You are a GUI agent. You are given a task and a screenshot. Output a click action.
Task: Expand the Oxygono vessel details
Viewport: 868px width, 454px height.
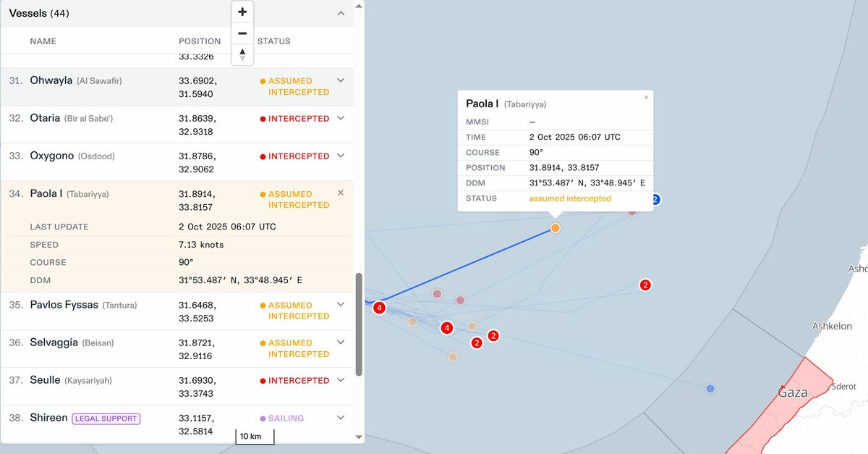point(341,156)
